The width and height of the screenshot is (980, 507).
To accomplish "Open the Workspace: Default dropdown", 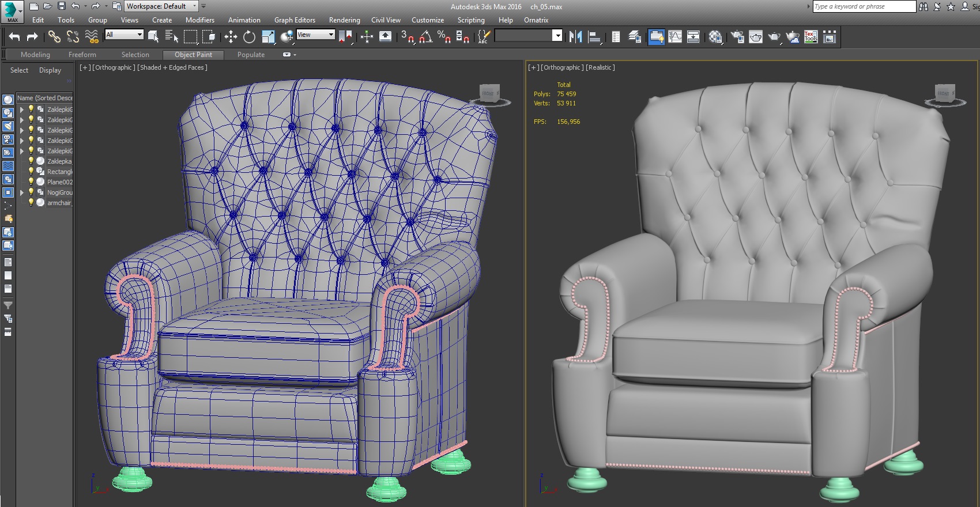I will (161, 6).
